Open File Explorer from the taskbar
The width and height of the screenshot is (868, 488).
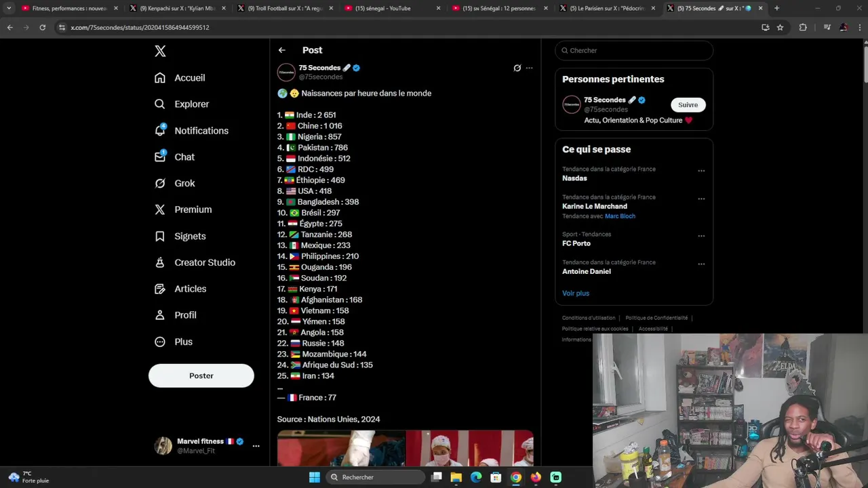tap(456, 477)
